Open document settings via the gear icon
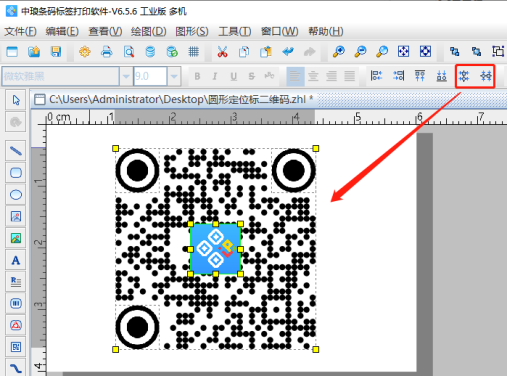Image resolution: width=508 pixels, height=376 pixels. pos(85,52)
